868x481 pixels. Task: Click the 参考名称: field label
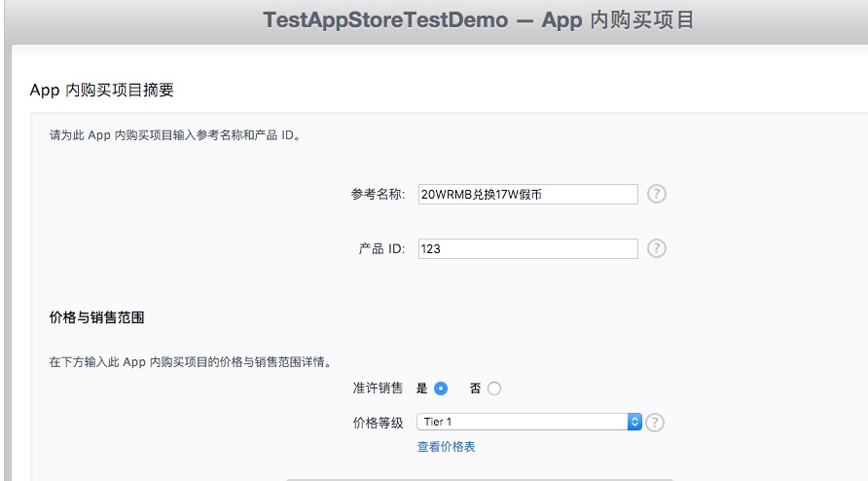point(378,194)
